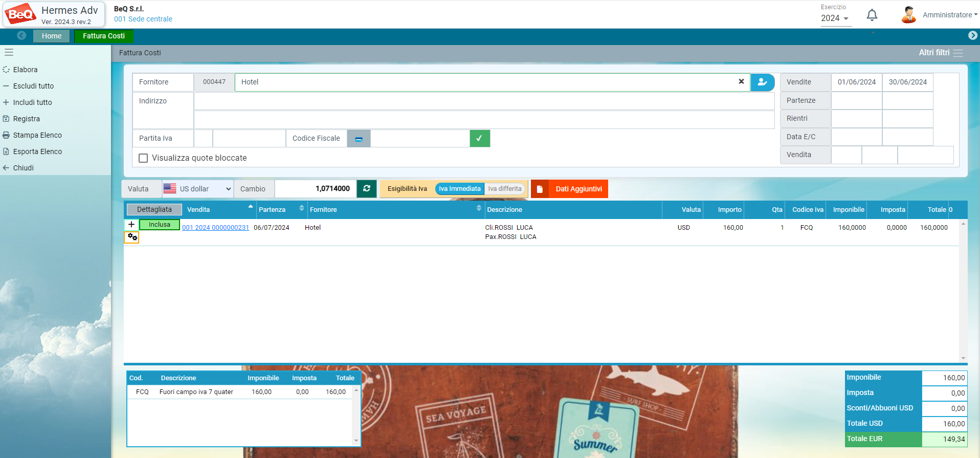The width and height of the screenshot is (980, 458).
Task: Open row settings gears icon
Action: tap(132, 237)
